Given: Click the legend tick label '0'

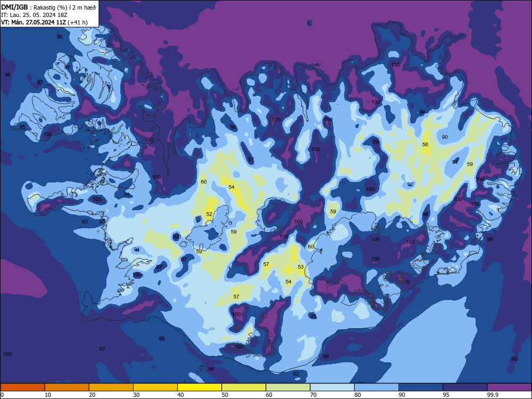Looking at the screenshot, I should coord(2,395).
